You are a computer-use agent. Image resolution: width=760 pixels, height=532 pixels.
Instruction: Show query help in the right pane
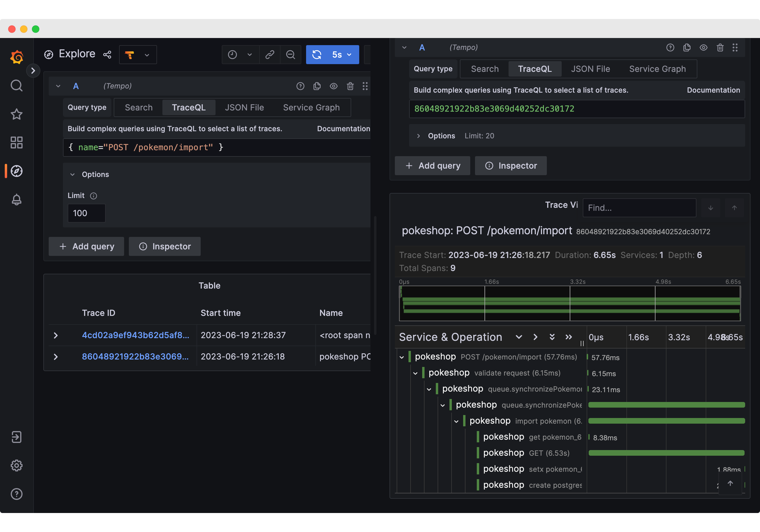pos(670,48)
